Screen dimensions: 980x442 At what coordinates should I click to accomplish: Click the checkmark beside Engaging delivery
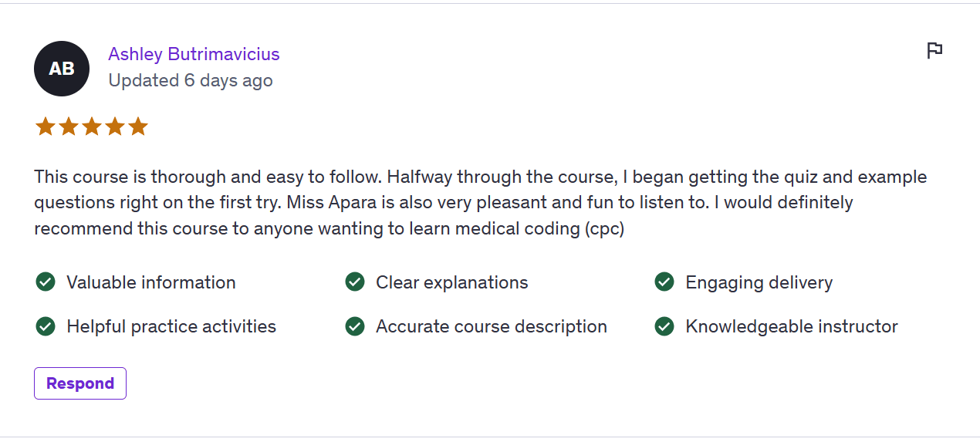tap(664, 282)
